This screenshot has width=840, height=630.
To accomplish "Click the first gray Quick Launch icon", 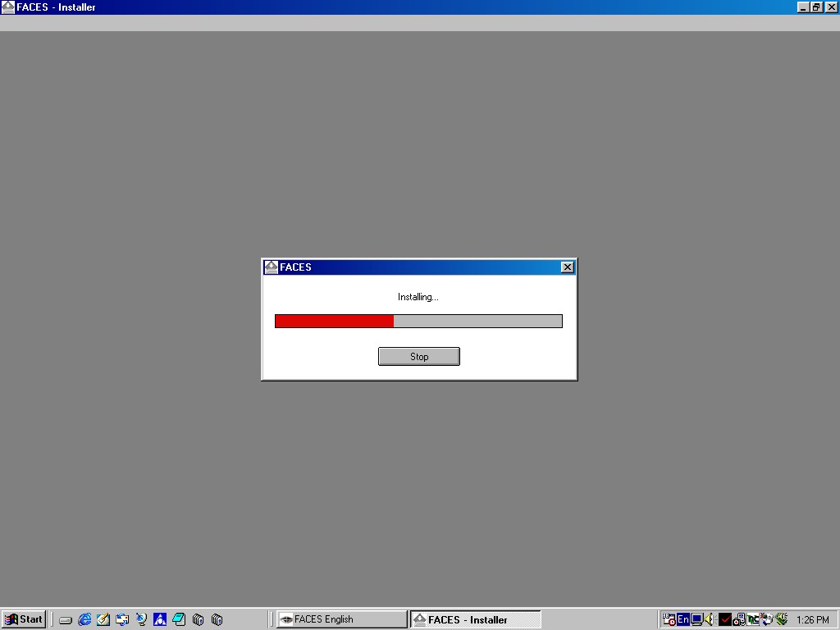I will click(66, 620).
